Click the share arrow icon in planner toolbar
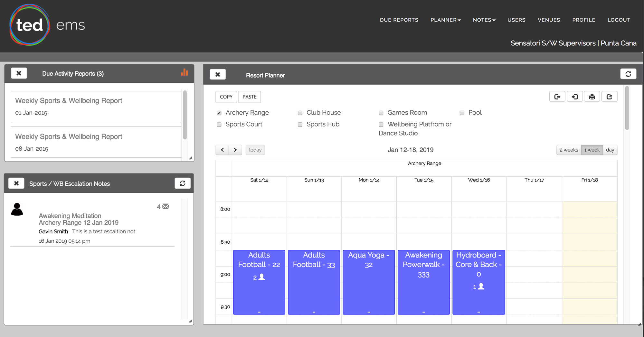This screenshot has height=337, width=644. pos(609,97)
